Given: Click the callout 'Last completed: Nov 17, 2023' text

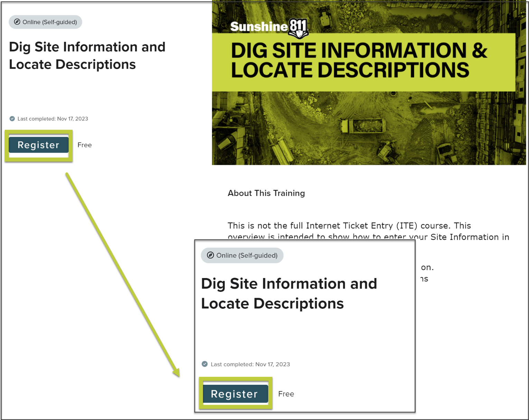Looking at the screenshot, I should pos(250,364).
